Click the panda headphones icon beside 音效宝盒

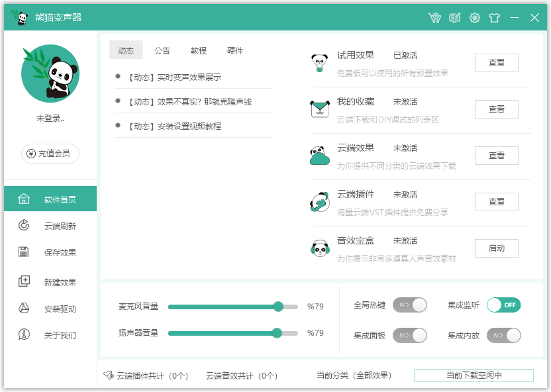320,248
